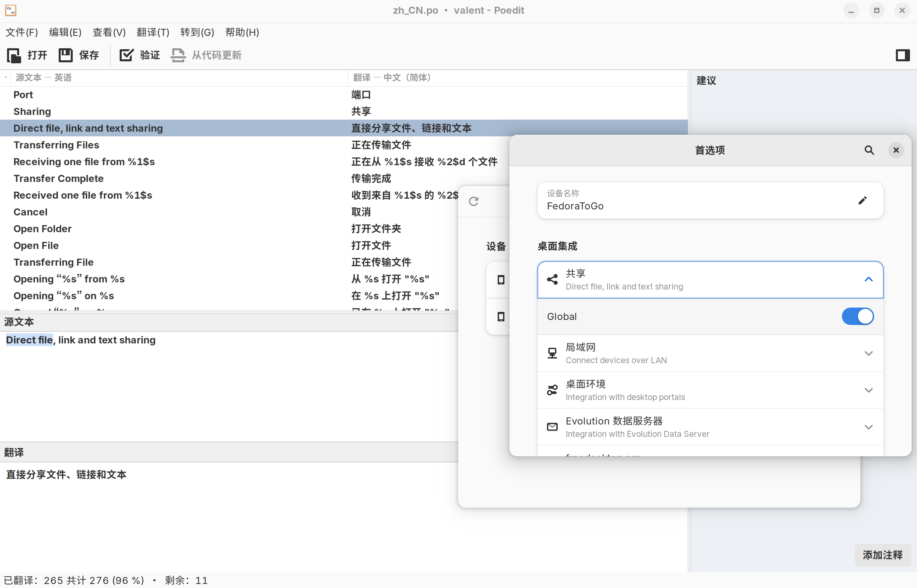
Task: Click the Open file toolbar icon
Action: tap(14, 55)
